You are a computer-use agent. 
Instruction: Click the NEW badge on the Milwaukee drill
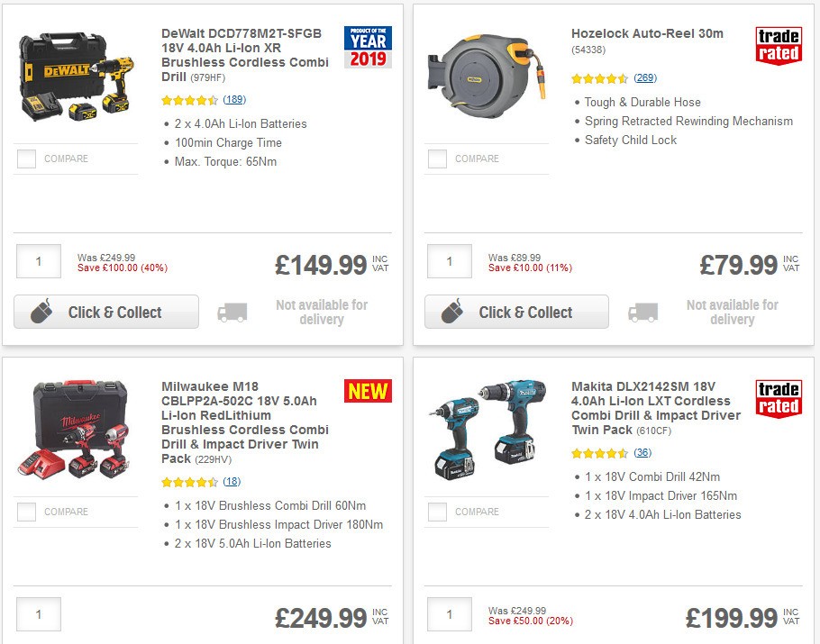coord(368,391)
